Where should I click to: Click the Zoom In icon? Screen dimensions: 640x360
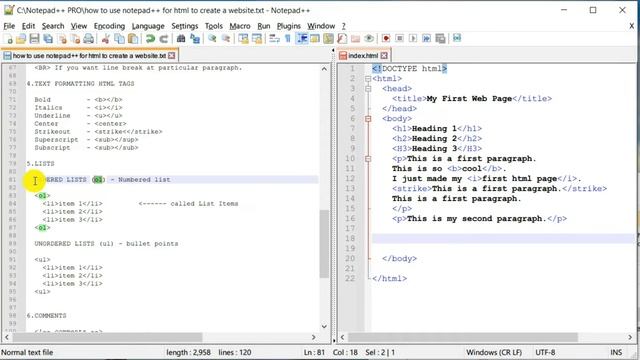click(x=212, y=39)
